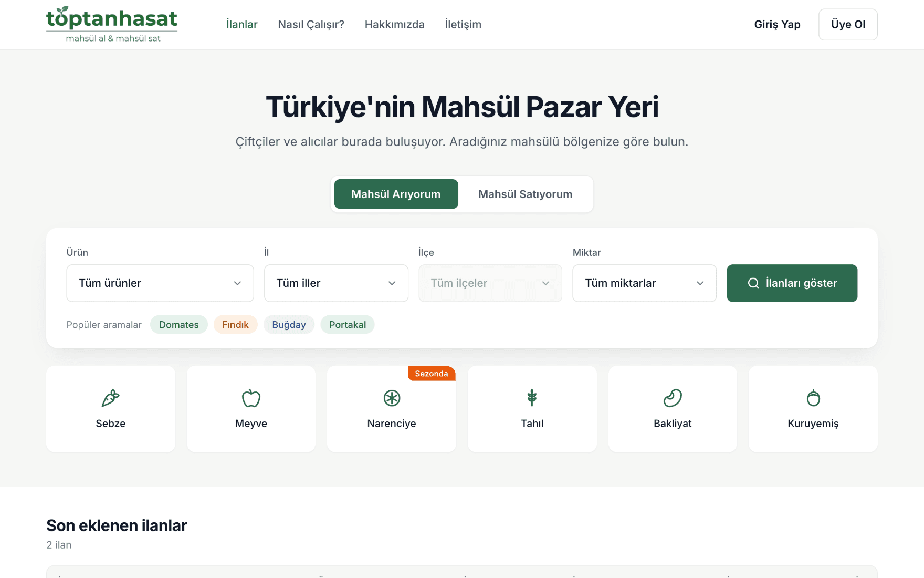Image resolution: width=924 pixels, height=578 pixels.
Task: Go to Nasıl Çalışır? page
Action: click(x=311, y=24)
